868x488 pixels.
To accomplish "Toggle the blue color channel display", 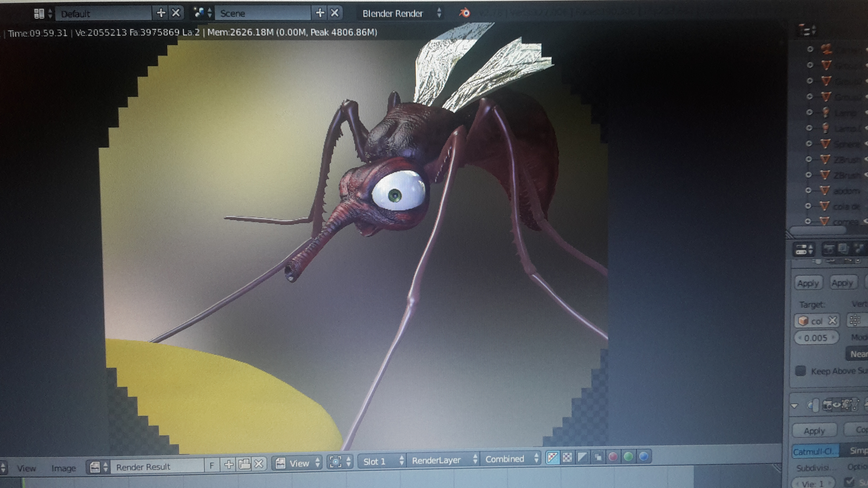I will point(643,457).
